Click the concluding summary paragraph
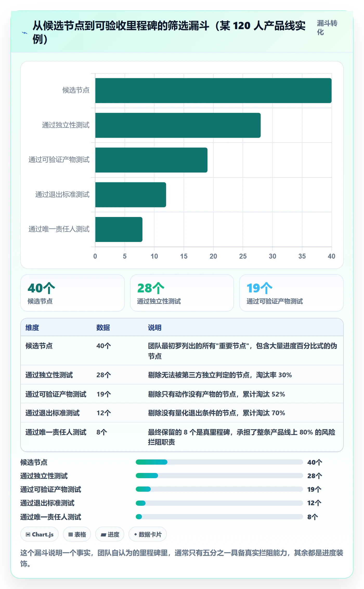 [182, 558]
